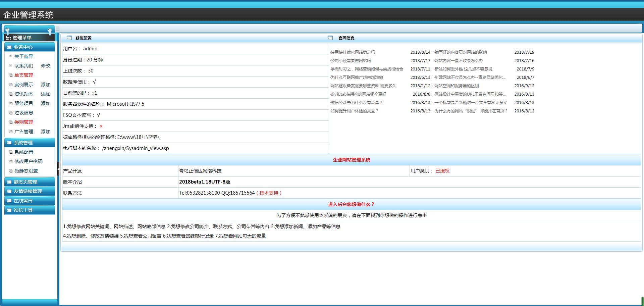Click the 企业管理系统 header title
This screenshot has width=644, height=306.
(28, 15)
